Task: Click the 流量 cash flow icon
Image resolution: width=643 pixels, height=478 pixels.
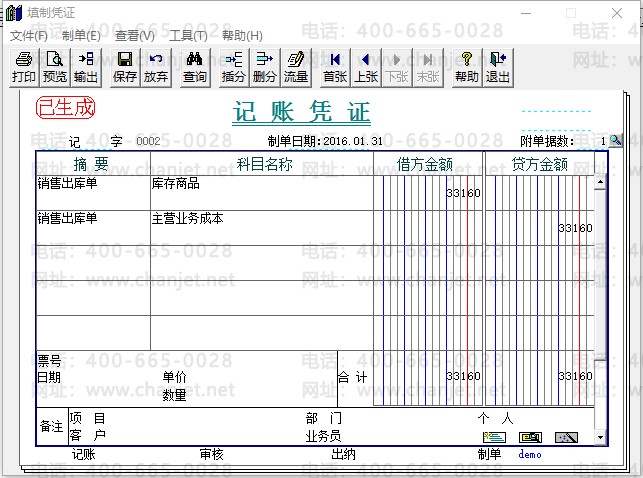Action: point(296,67)
